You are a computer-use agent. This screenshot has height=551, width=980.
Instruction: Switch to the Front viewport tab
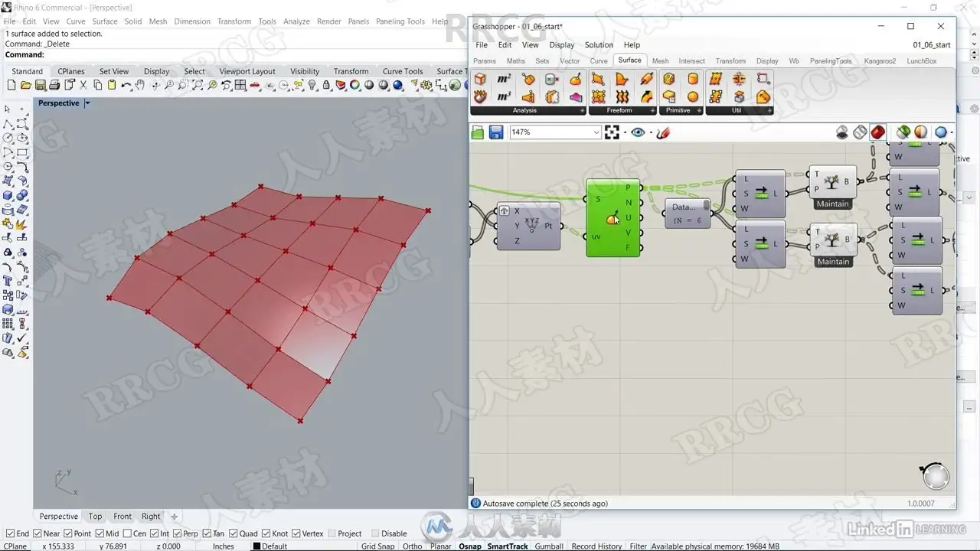122,517
